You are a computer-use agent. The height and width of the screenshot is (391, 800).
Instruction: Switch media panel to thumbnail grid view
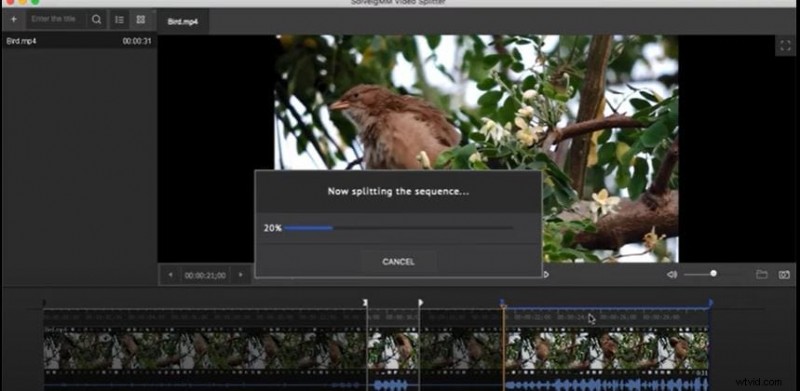pos(141,19)
